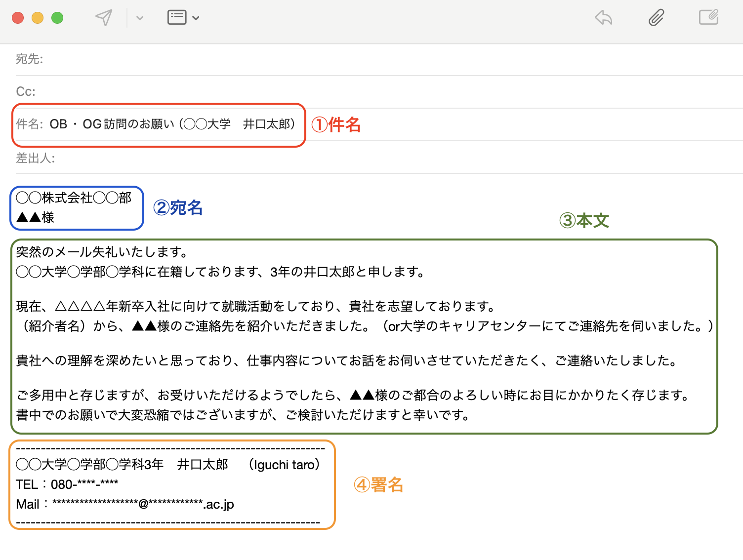
Task: Place cursor on ○○株式会社○○部 addressee line
Action: (x=74, y=198)
